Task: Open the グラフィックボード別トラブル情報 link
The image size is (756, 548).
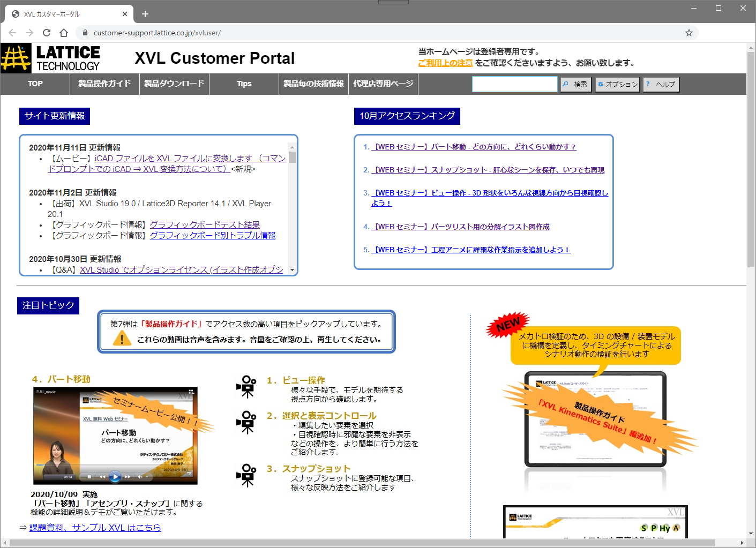Action: [x=212, y=235]
